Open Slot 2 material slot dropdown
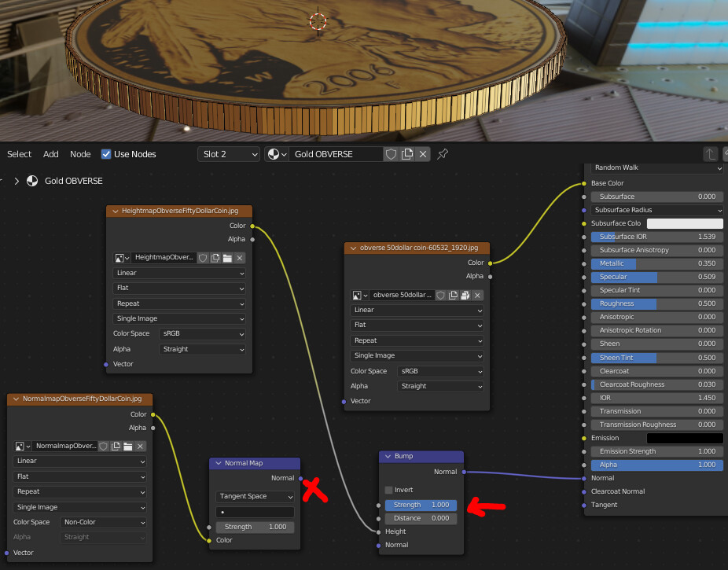This screenshot has height=570, width=728. click(x=229, y=154)
